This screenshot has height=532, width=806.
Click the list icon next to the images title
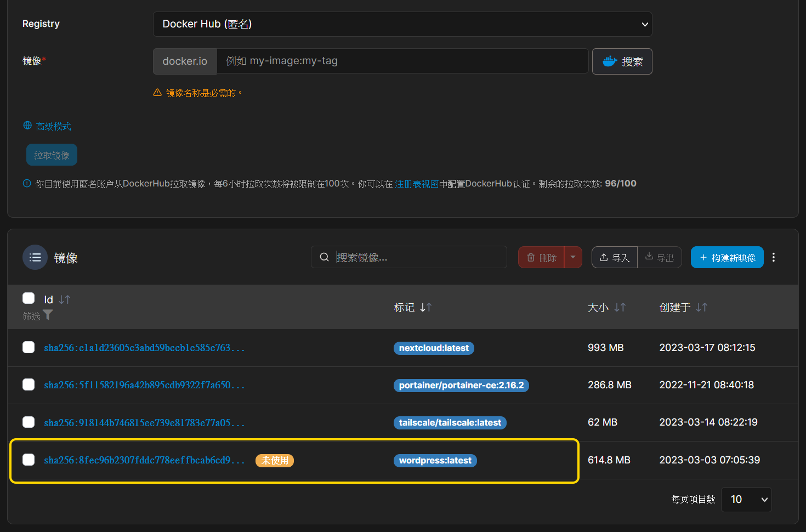click(35, 257)
